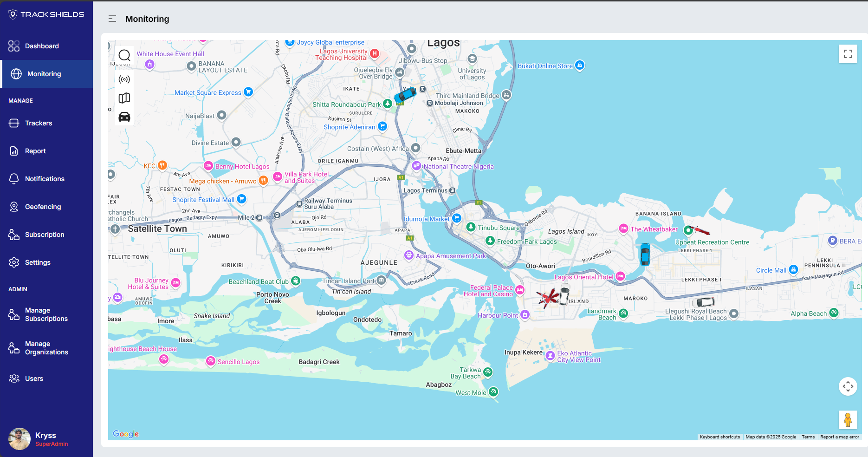Click the Report a map error link
Viewport: 868px width, 457px height.
839,437
